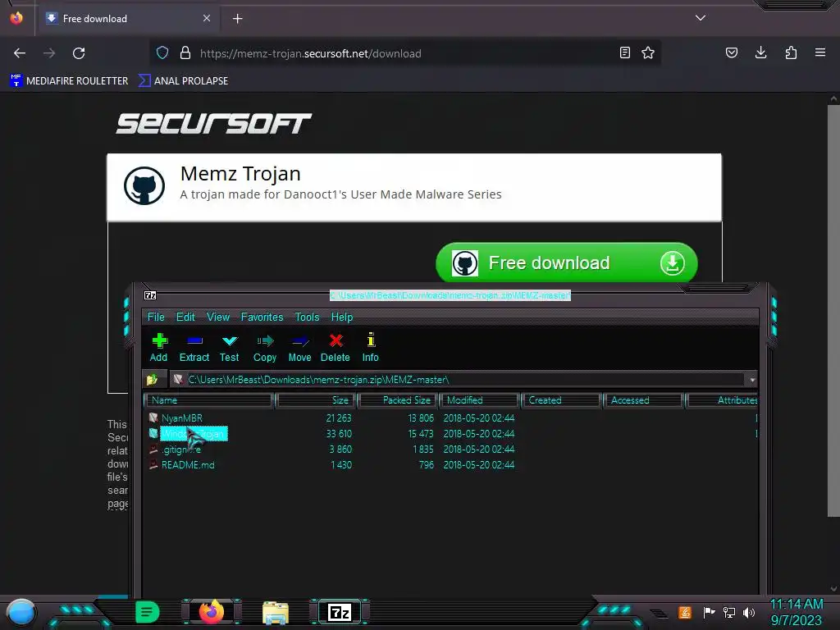The image size is (840, 630).
Task: Sort by Accessed column header
Action: pyautogui.click(x=643, y=400)
